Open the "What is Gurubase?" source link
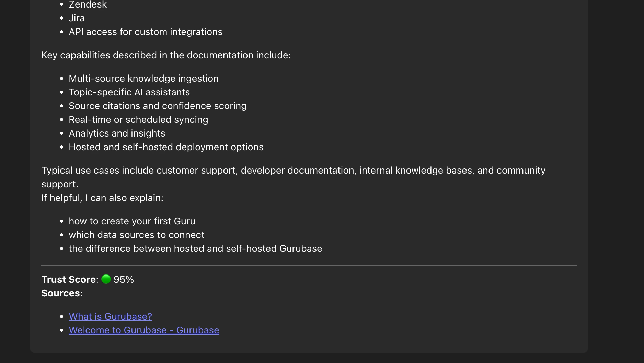The height and width of the screenshot is (363, 644). [x=110, y=316]
